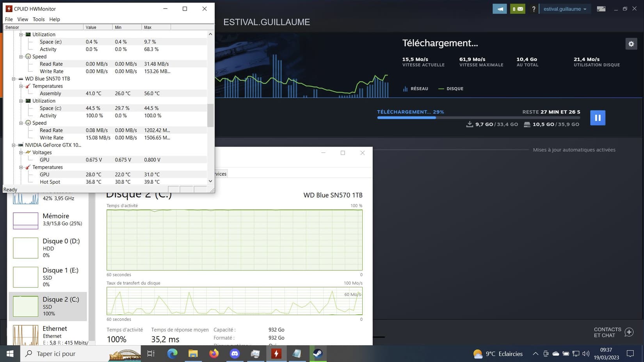
Task: Open estival.guillaume account dropdown in Steam
Action: pos(565,9)
